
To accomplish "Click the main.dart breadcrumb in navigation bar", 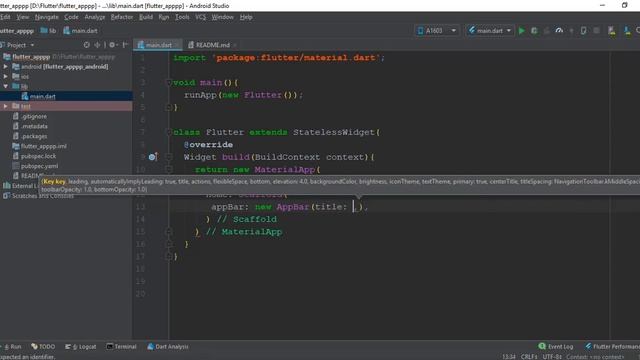I will 80,31.
